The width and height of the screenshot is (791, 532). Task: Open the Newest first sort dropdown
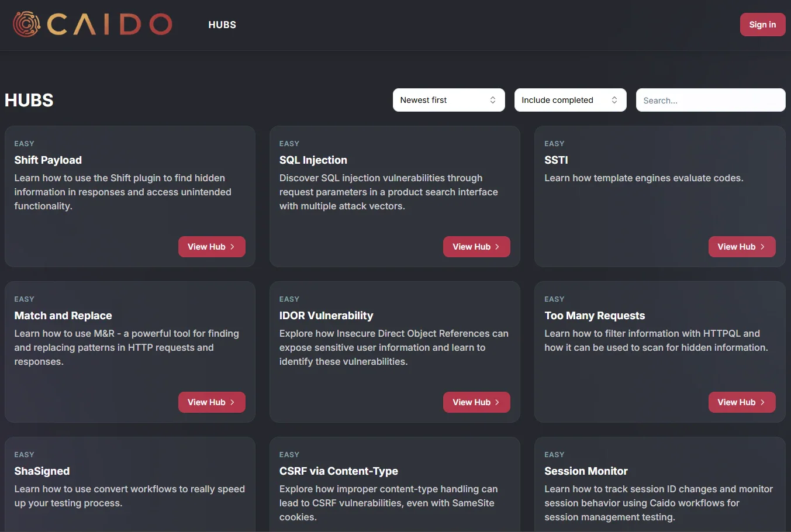[x=448, y=100]
